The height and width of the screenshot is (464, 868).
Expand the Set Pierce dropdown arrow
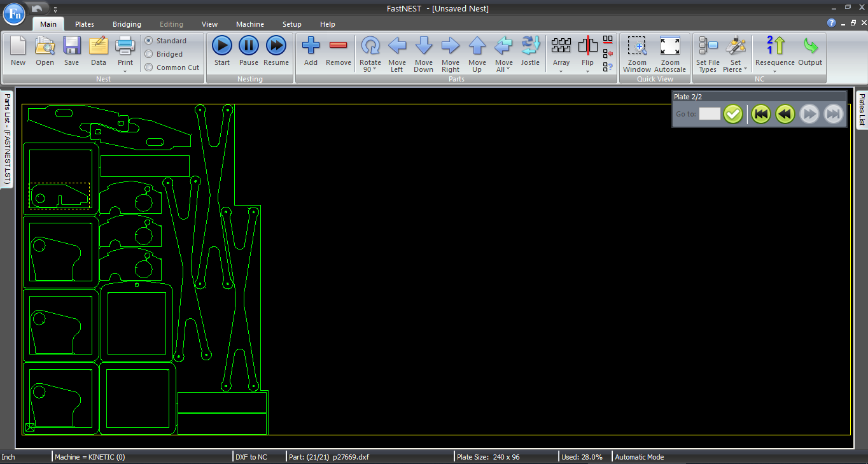(x=745, y=69)
